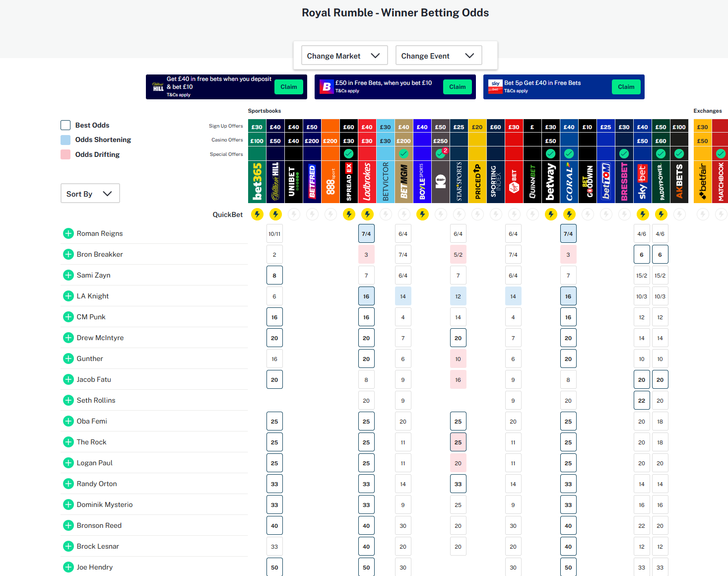Click Randy Orton name link
728x576 pixels.
click(97, 484)
